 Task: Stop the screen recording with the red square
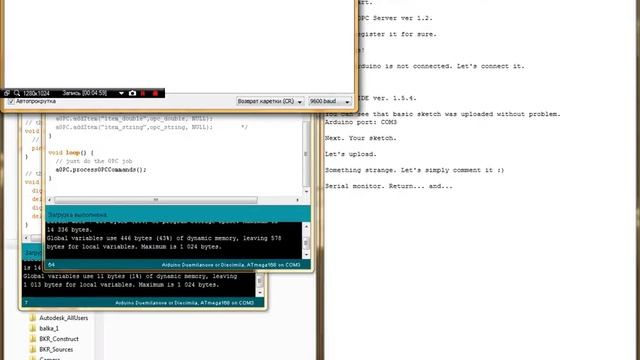155,93
